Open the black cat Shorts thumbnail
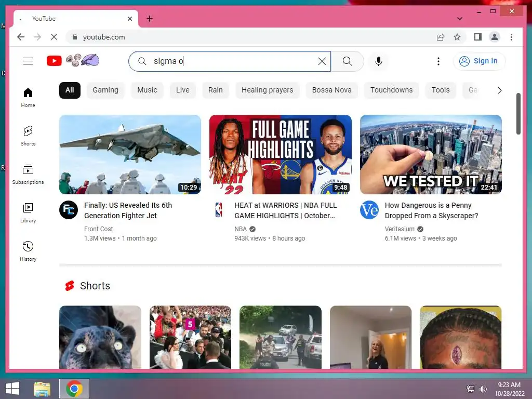 [100, 337]
